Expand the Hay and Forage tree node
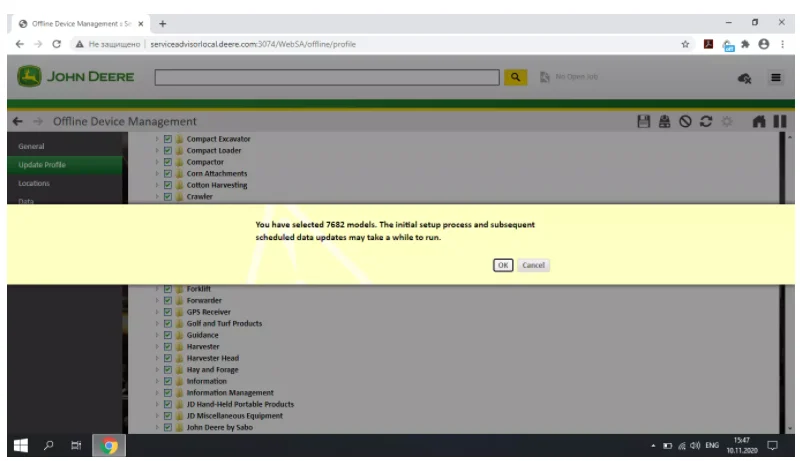The height and width of the screenshot is (461, 800). pos(157,370)
